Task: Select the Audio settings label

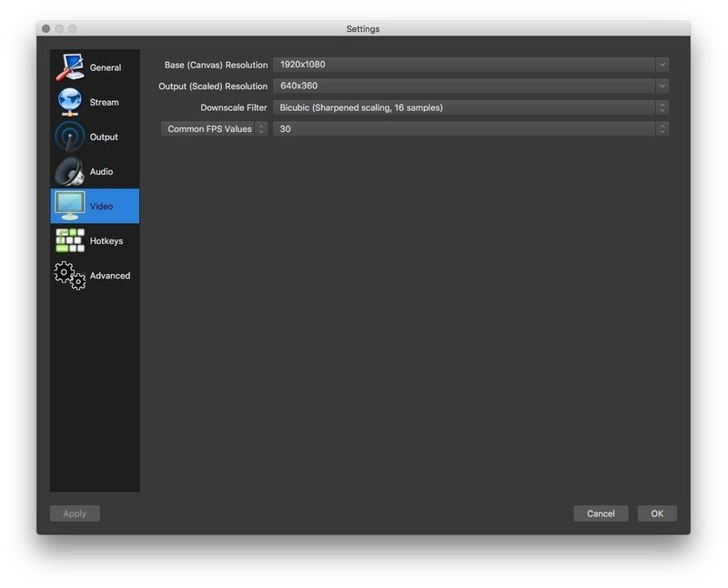Action: (x=101, y=171)
